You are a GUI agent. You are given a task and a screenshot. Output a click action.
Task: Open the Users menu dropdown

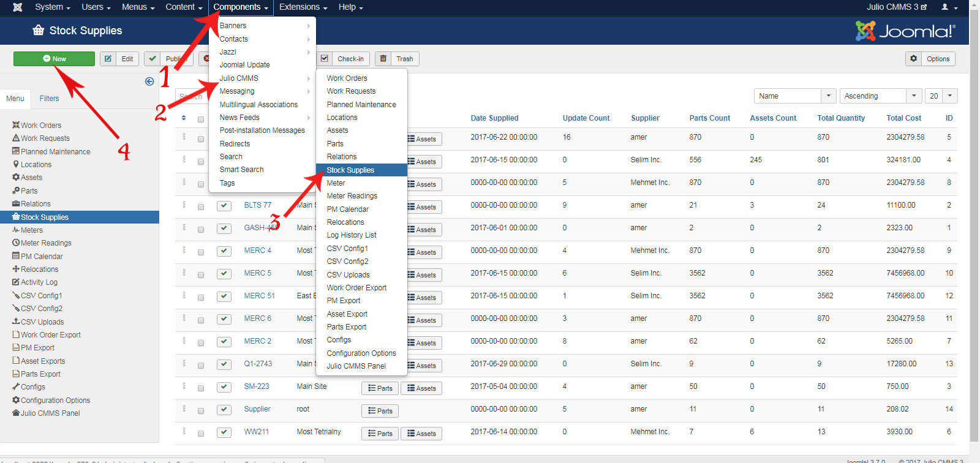(96, 7)
